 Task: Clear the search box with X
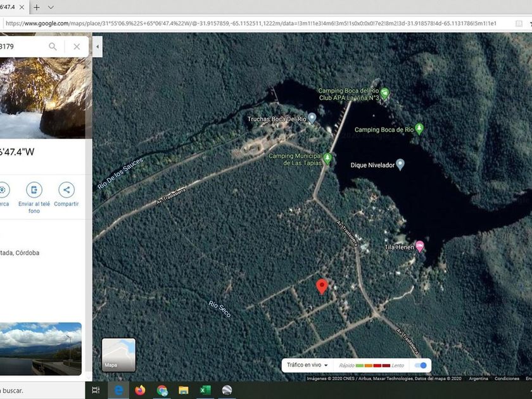77,46
